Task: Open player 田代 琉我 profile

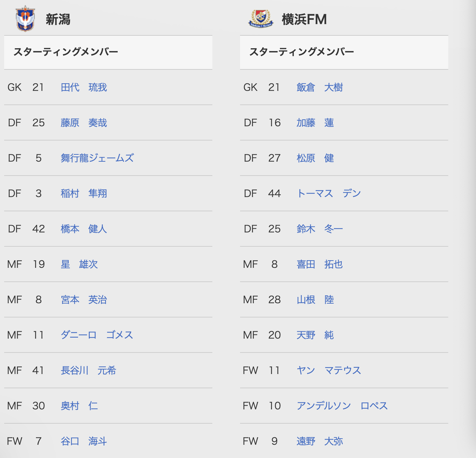Action: coord(84,87)
